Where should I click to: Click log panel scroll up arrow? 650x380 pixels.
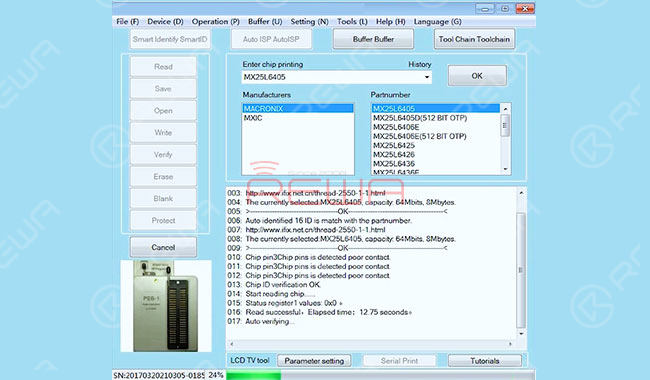coord(521,193)
